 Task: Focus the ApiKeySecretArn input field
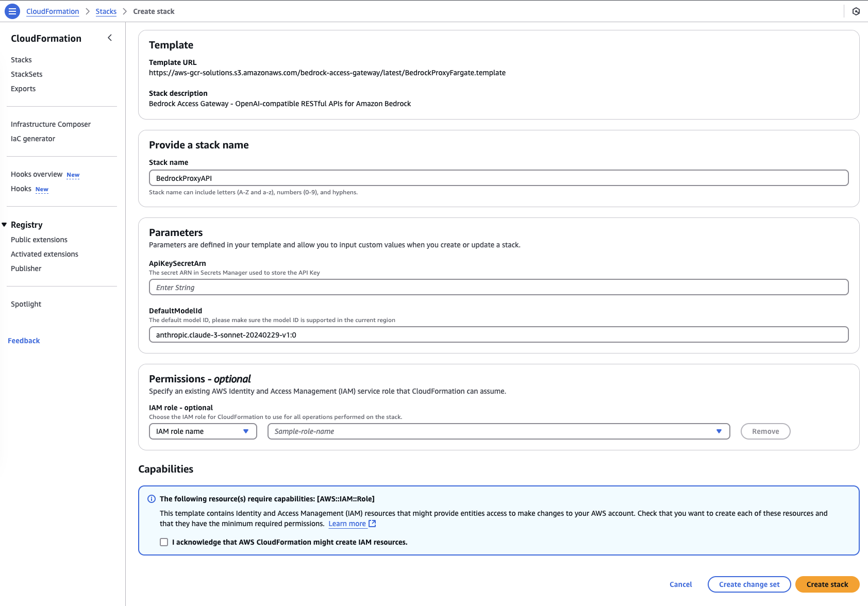[x=499, y=287]
